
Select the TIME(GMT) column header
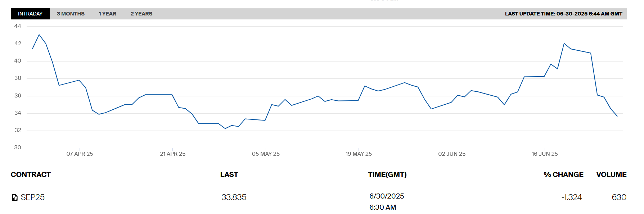pyautogui.click(x=387, y=174)
